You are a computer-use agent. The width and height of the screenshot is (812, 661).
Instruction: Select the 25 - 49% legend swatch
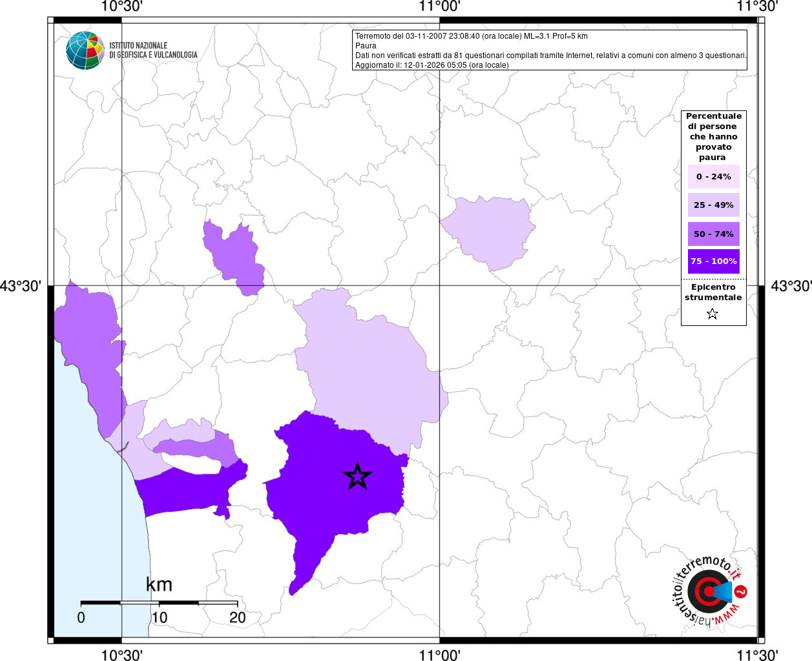(x=714, y=205)
